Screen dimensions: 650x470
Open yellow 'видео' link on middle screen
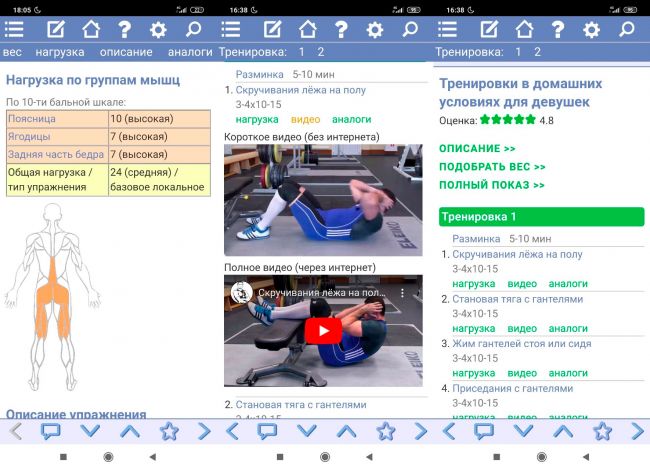pyautogui.click(x=305, y=119)
